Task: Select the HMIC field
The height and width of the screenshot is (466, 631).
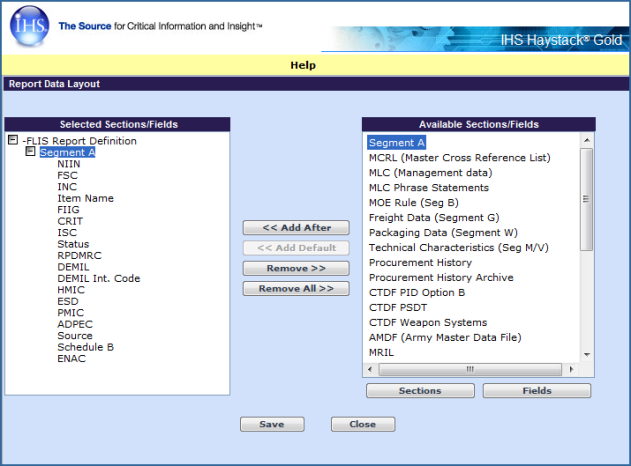Action: point(71,290)
